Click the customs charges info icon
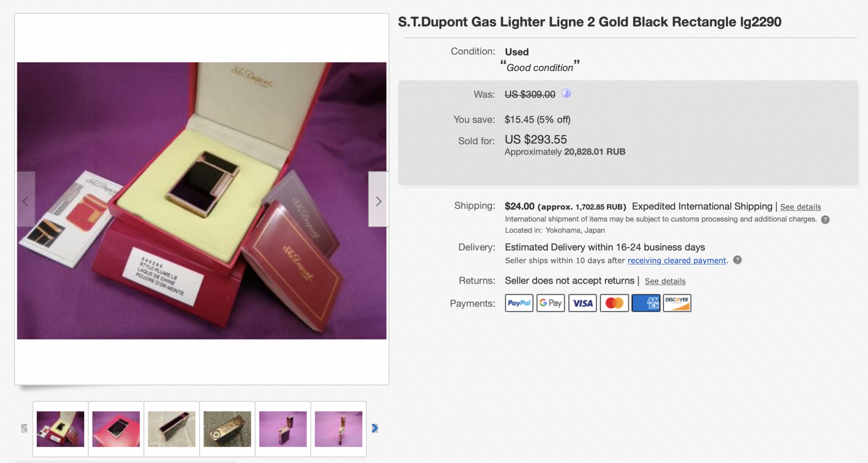Image resolution: width=868 pixels, height=463 pixels. click(x=825, y=220)
